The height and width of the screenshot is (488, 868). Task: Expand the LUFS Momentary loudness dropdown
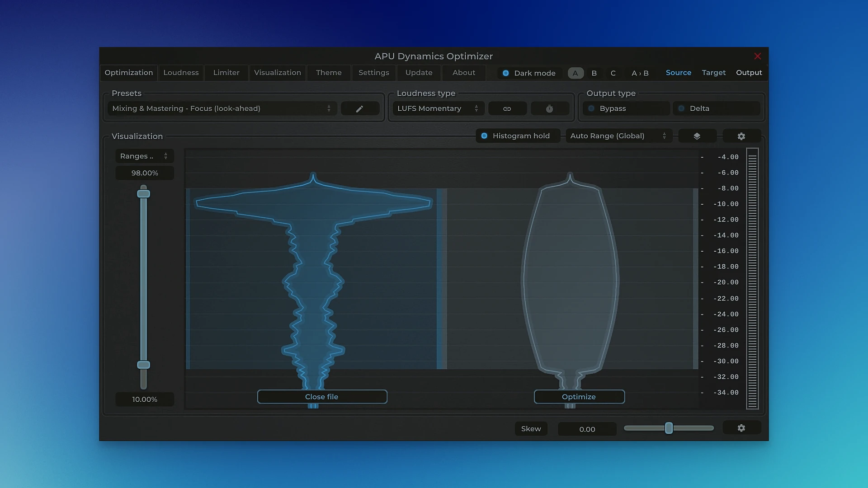[x=438, y=108]
